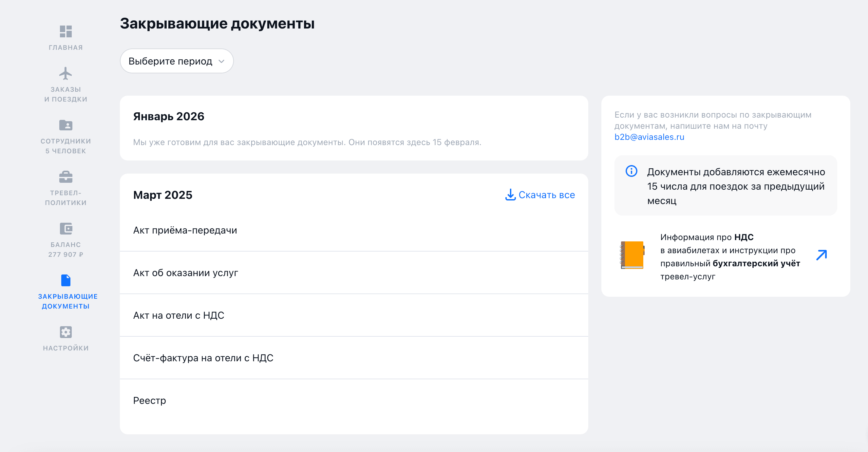Click the Скачать все link
Image resolution: width=868 pixels, height=452 pixels.
(x=547, y=195)
